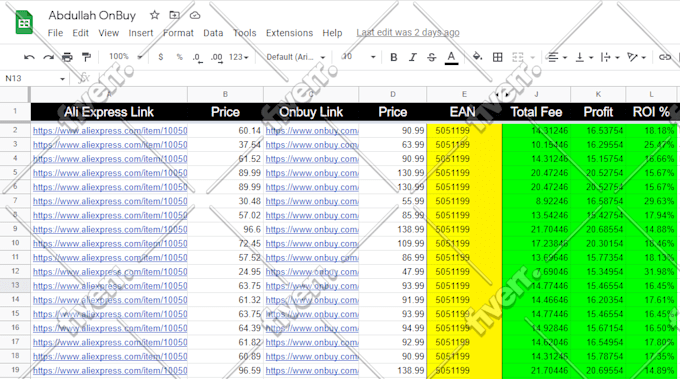Check the cloud save status icon
The height and width of the screenshot is (379, 680).
195,15
